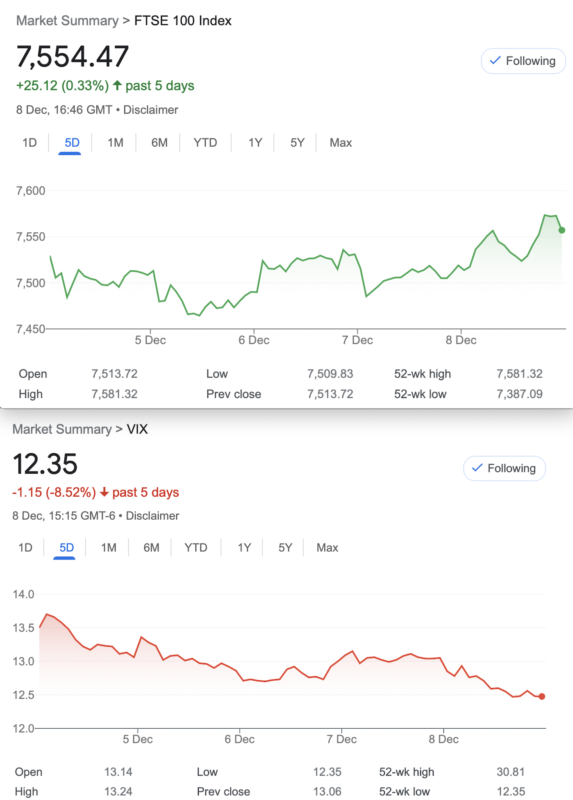Open the VIX Disclaimer link
This screenshot has width=573, height=800.
click(153, 516)
